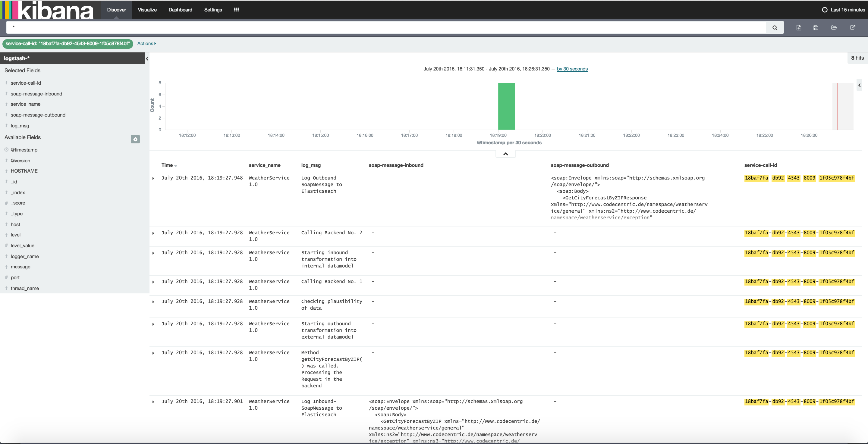Image resolution: width=868 pixels, height=444 pixels.
Task: Collapse the fields sidebar with arrow
Action: (147, 59)
